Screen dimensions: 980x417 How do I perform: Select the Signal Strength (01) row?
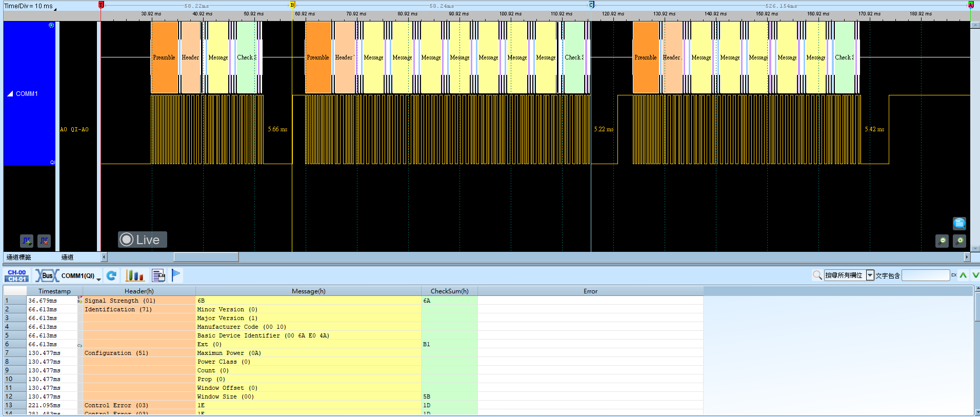coord(354,301)
